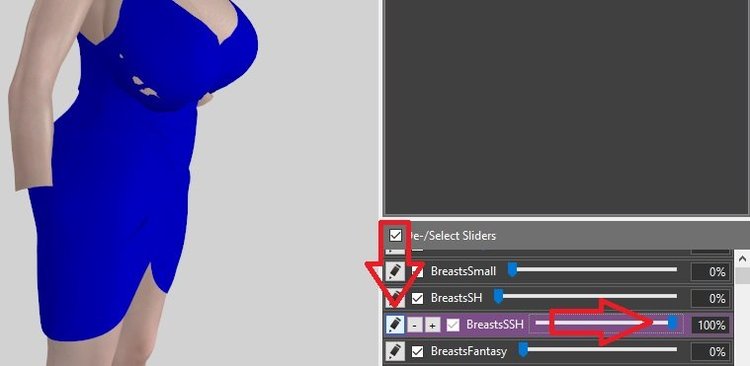
Task: Click the minus button on BreastsSSH row
Action: point(415,326)
